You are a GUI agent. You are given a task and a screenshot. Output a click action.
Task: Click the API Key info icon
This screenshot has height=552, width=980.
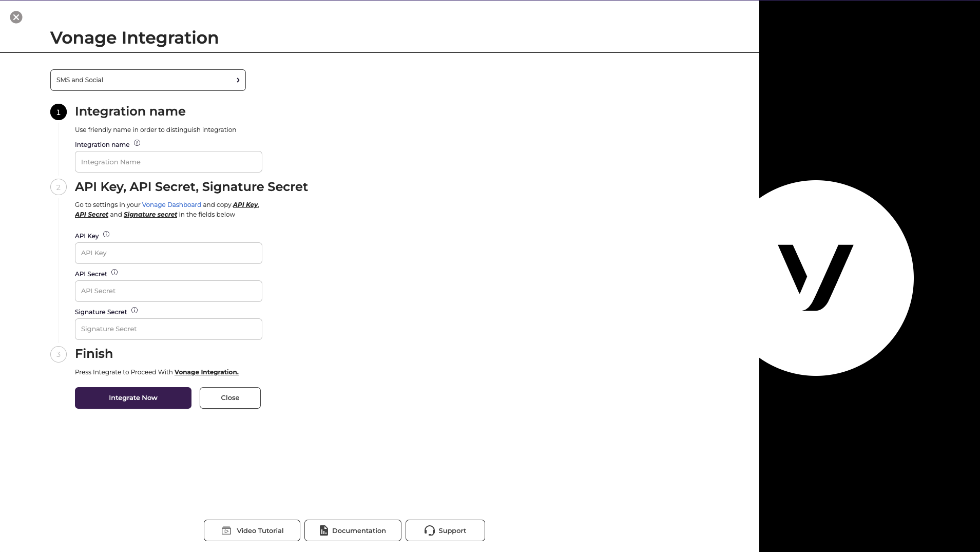(x=106, y=235)
